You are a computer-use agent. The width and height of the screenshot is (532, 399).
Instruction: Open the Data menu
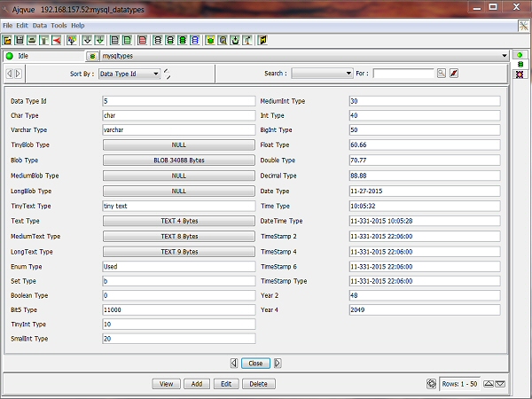point(40,26)
